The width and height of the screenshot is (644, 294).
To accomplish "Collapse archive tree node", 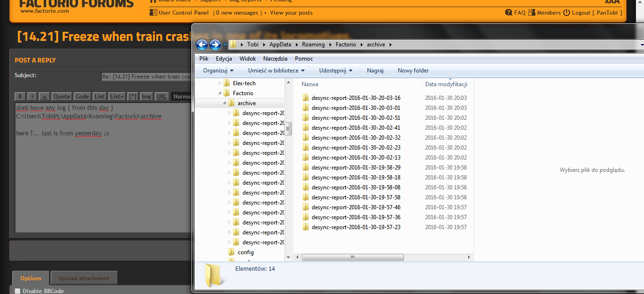I will point(224,103).
